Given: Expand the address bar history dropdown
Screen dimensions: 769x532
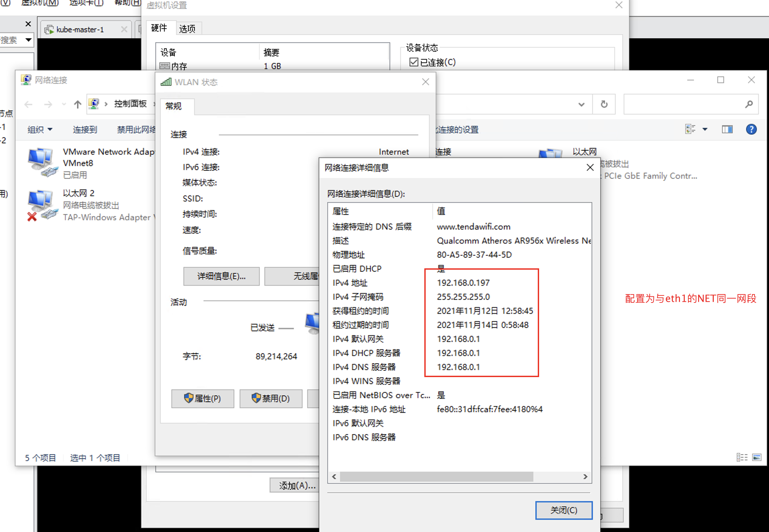Looking at the screenshot, I should (x=581, y=104).
